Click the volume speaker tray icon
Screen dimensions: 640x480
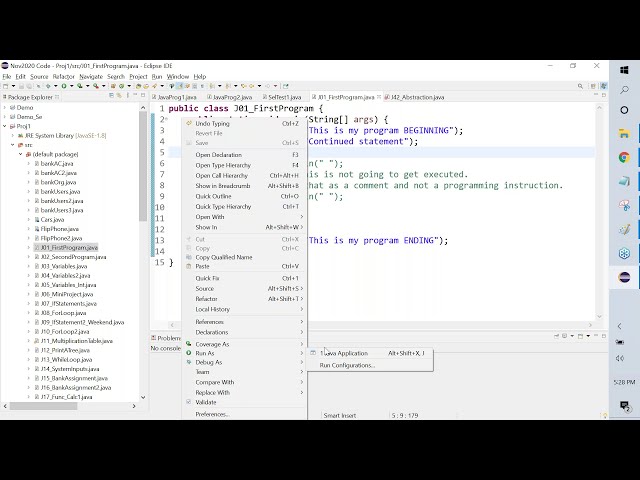point(620,358)
